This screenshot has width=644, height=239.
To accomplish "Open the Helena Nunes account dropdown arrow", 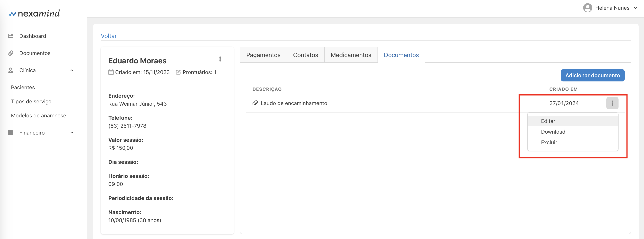I will coord(635,8).
